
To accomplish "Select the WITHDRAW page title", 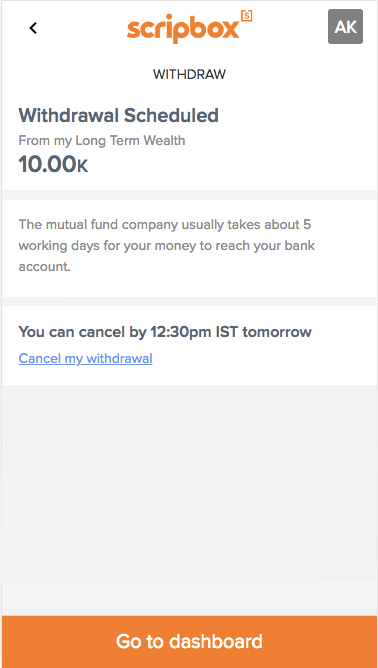I will [189, 75].
